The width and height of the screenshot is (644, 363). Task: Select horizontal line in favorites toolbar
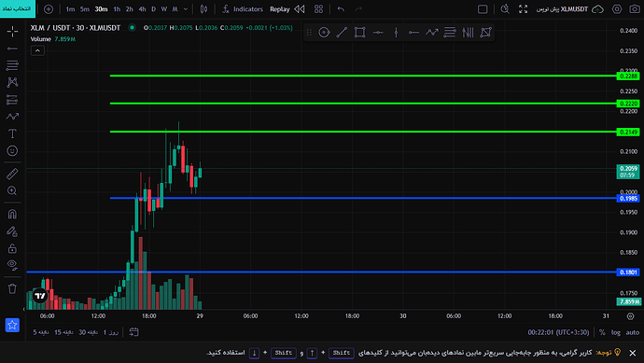pos(378,33)
